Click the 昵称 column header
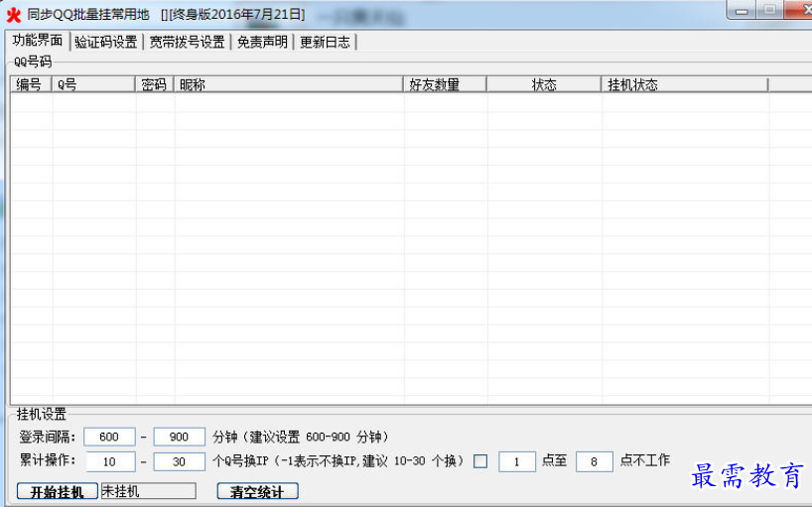This screenshot has height=507, width=812. (x=289, y=84)
